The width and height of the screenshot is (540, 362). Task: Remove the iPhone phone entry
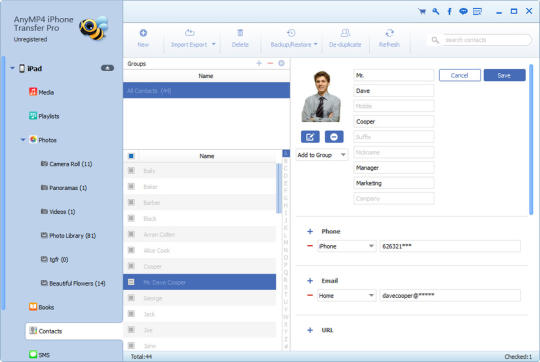(x=310, y=246)
